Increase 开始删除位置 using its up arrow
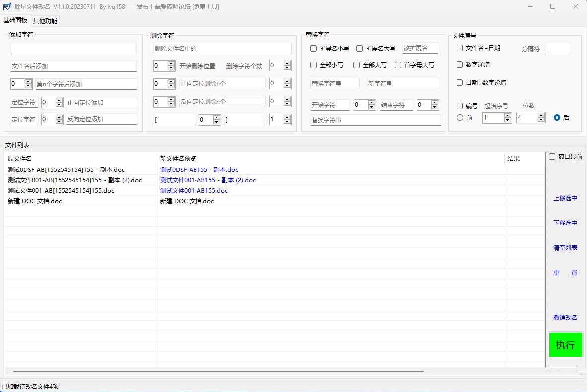Image resolution: width=587 pixels, height=392 pixels. coord(170,62)
